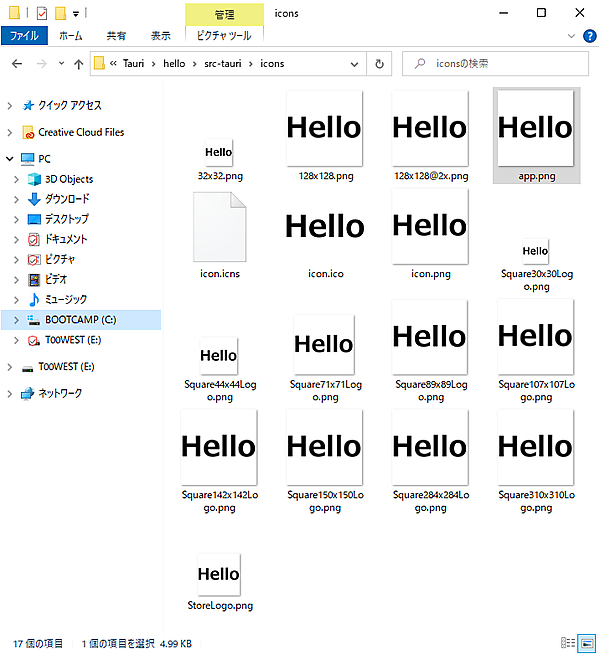The image size is (600, 654).
Task: Switch to details view layout icon
Action: pyautogui.click(x=567, y=642)
